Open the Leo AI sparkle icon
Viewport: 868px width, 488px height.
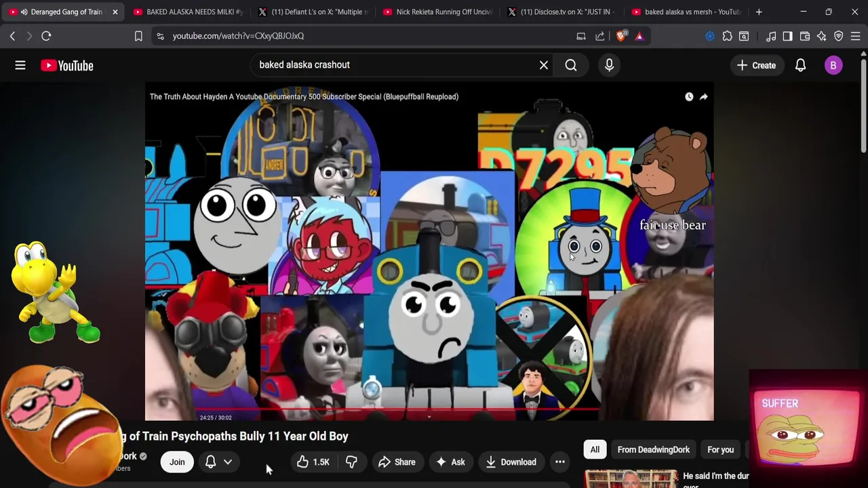pos(821,36)
